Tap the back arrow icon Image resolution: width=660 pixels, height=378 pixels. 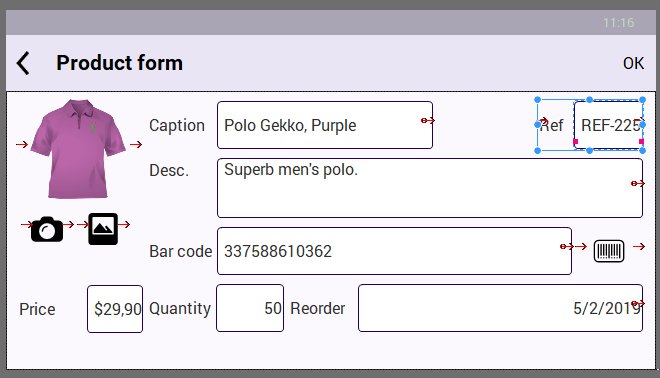23,63
